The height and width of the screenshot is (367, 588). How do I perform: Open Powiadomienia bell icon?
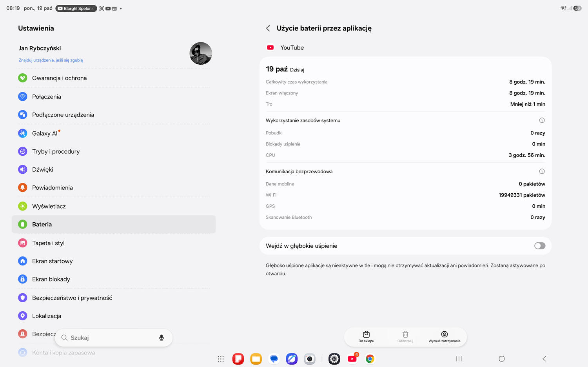coord(23,187)
